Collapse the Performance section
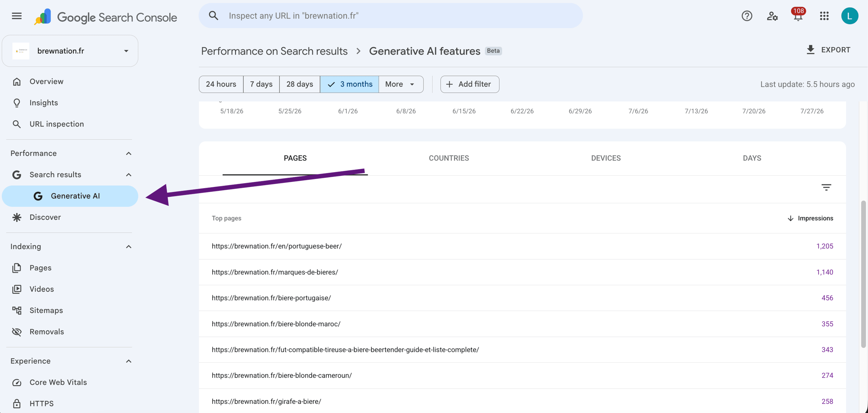The height and width of the screenshot is (413, 868). [128, 154]
